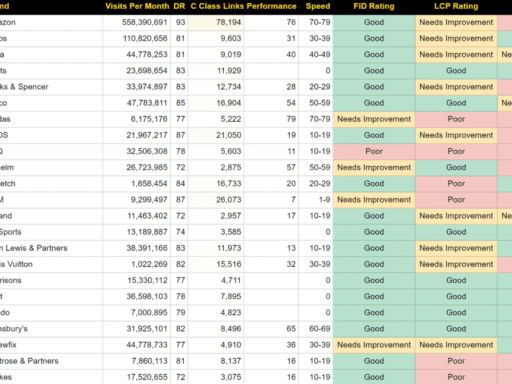
Task: Select the trose & Partners brand cell
Action: point(51,361)
